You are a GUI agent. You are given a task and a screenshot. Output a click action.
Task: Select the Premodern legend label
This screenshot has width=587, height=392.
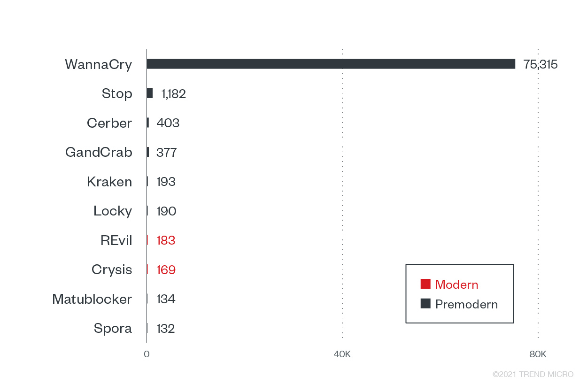(x=466, y=304)
